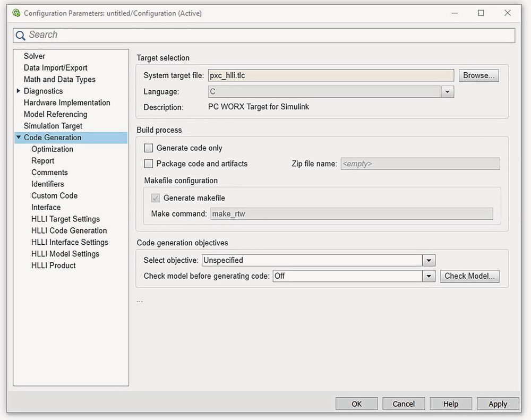531x420 pixels.
Task: Open Help for configuration parameters
Action: [x=450, y=404]
